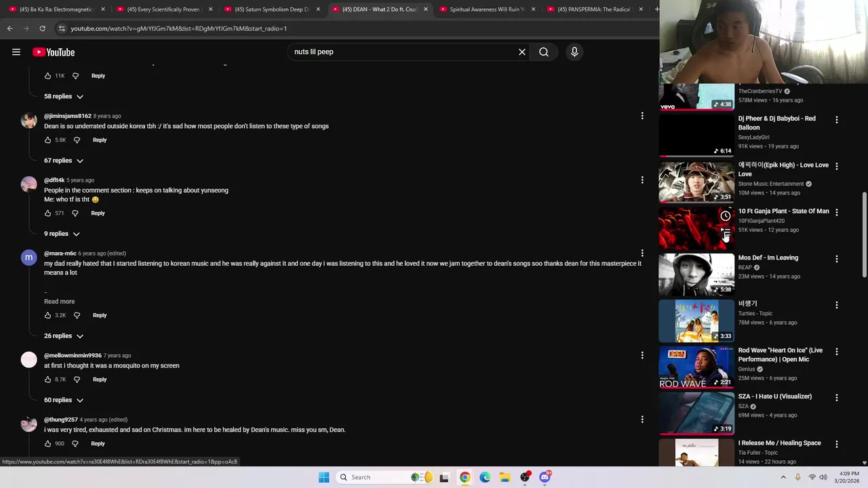Go to the YouTube home logo
This screenshot has height=488, width=868.
[x=54, y=52]
